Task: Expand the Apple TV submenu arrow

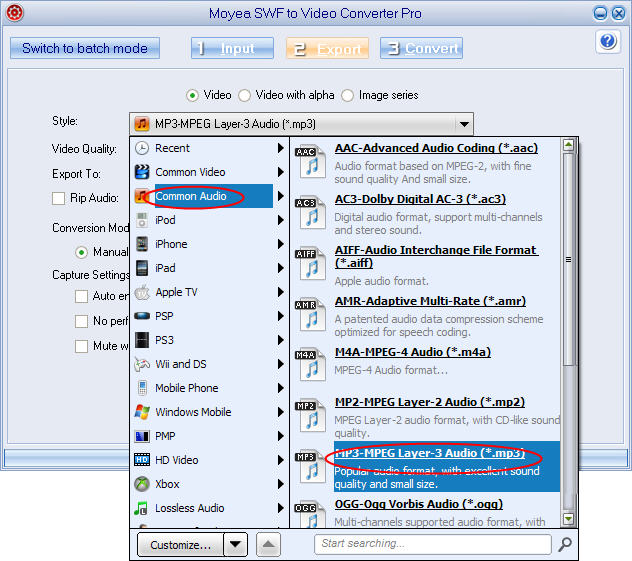Action: [281, 292]
